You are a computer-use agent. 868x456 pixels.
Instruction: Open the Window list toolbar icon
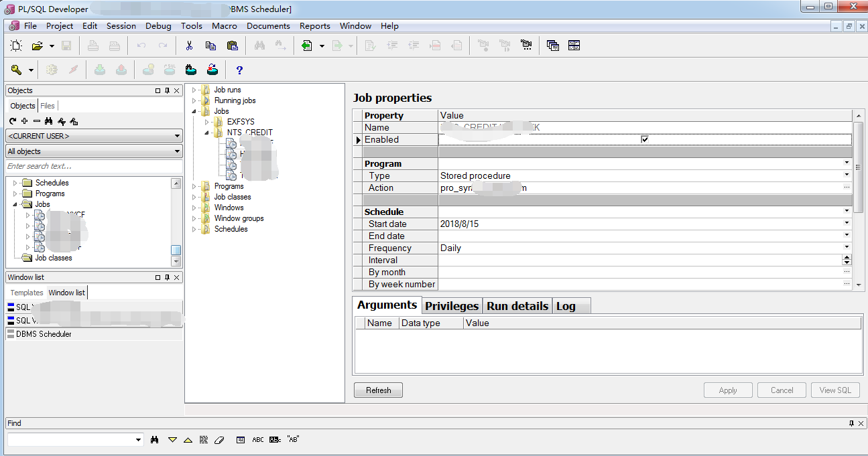coord(552,46)
